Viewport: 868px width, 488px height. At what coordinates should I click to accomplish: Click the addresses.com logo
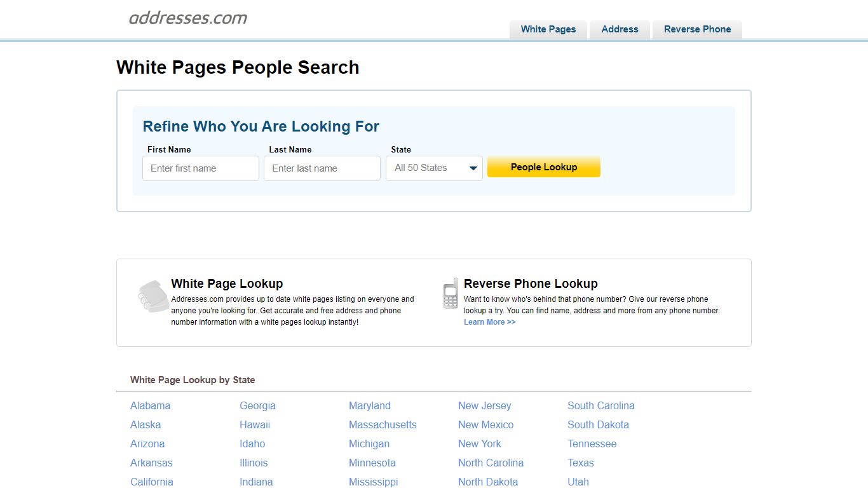188,18
